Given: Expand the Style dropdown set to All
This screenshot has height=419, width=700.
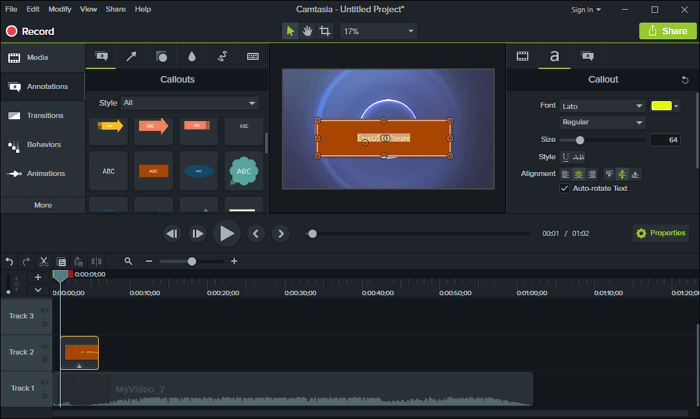Looking at the screenshot, I should click(x=190, y=103).
